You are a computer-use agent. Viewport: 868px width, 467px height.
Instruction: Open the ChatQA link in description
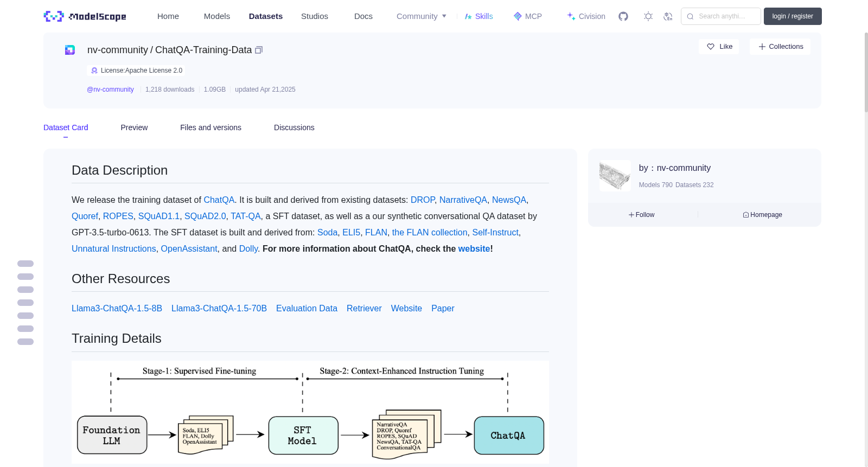click(219, 200)
